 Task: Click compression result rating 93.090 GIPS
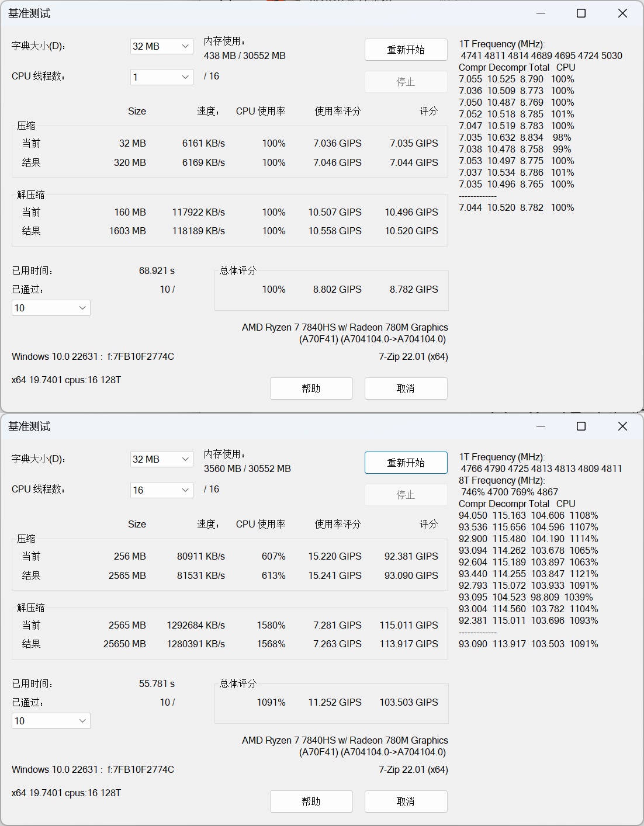[411, 575]
